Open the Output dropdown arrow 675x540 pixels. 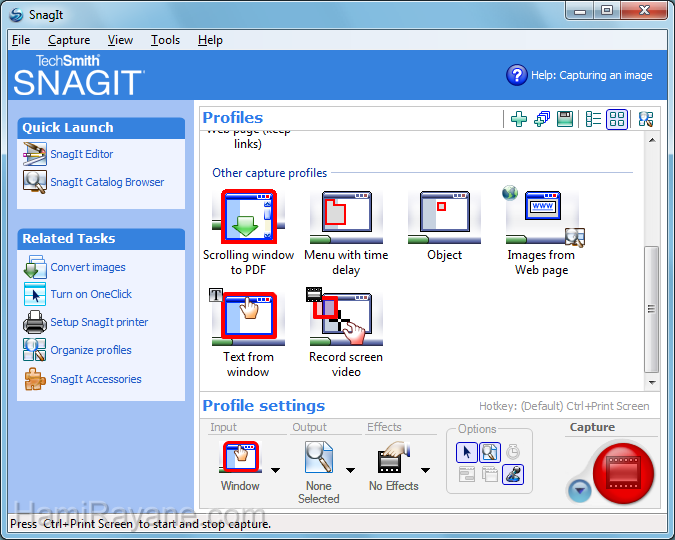350,470
